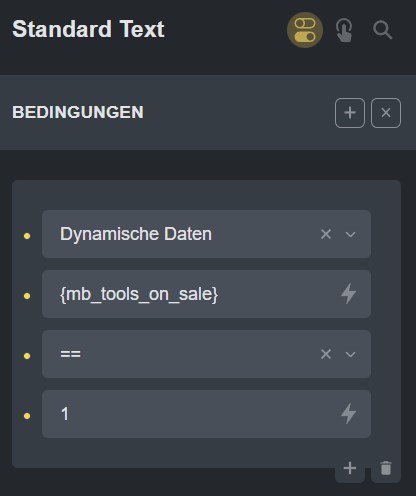Viewport: 416px width, 496px height.
Task: Select the Dynamische Daten combo box
Action: [x=206, y=234]
